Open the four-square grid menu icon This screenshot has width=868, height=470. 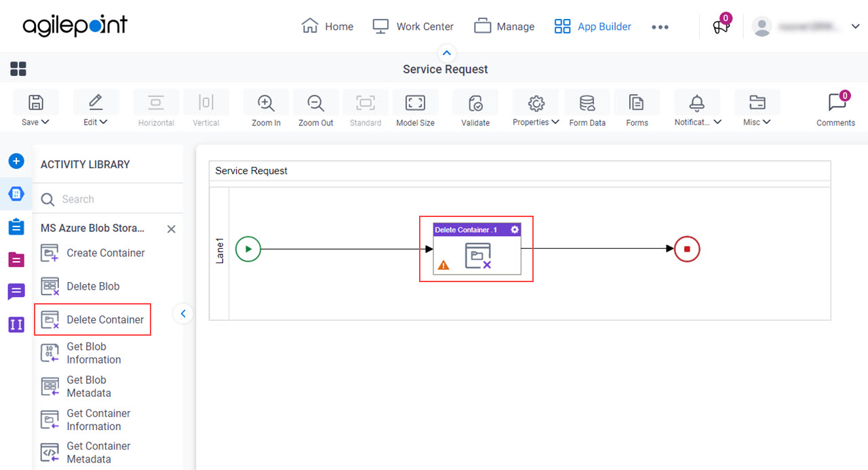tap(18, 68)
